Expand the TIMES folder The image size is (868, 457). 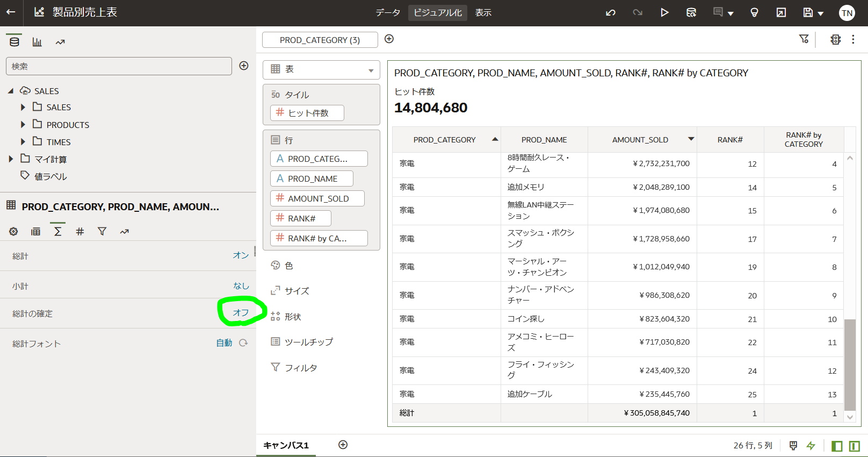(x=23, y=142)
